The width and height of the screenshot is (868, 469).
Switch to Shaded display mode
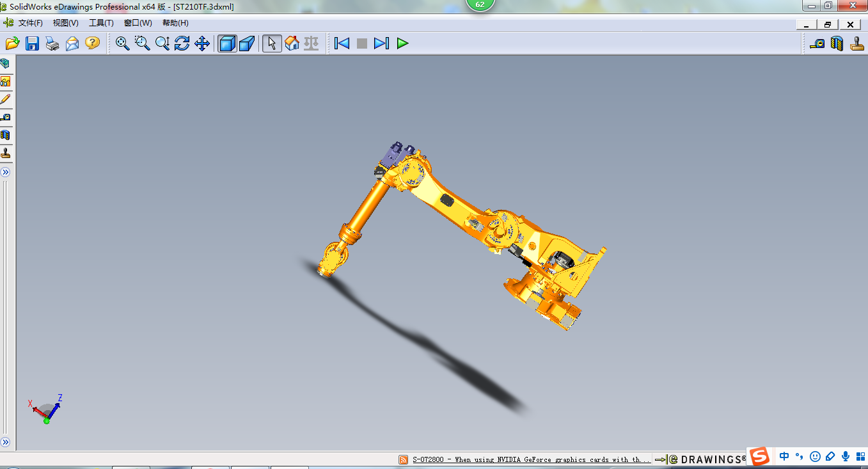[x=227, y=44]
